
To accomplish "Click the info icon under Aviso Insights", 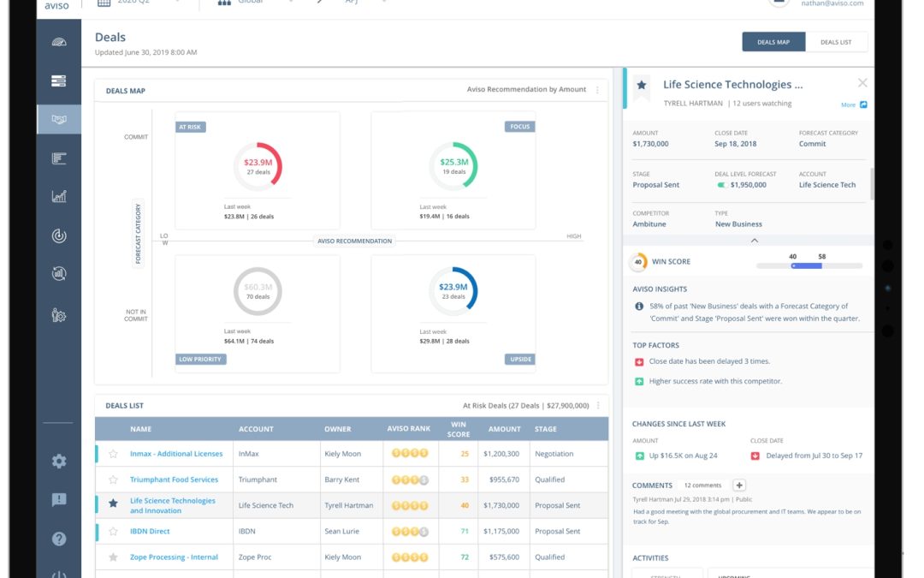I will (639, 306).
